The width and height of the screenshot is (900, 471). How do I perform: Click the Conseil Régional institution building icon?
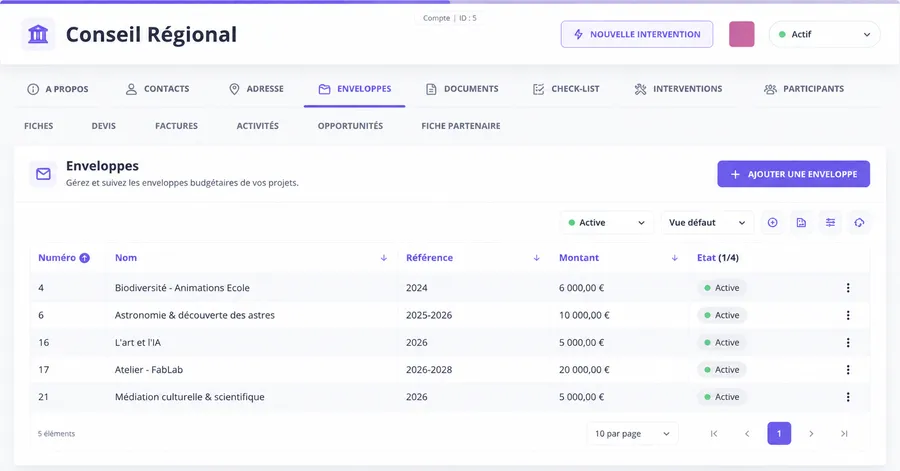tap(38, 34)
